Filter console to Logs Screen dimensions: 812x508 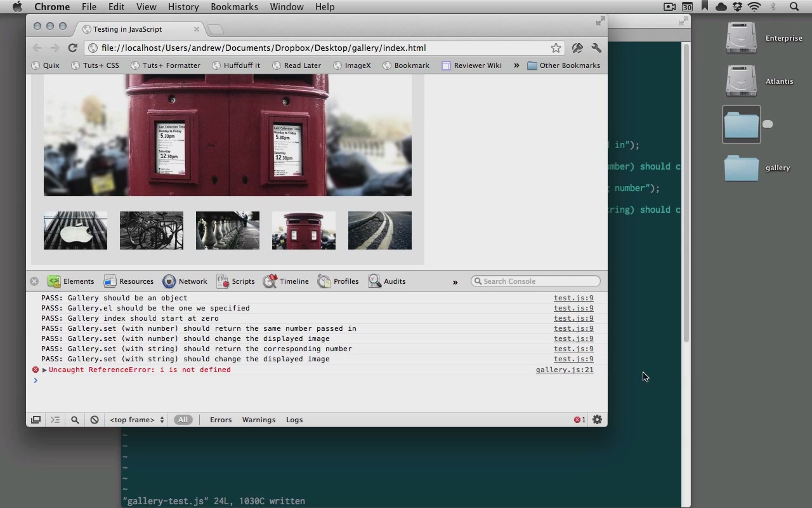(x=294, y=420)
